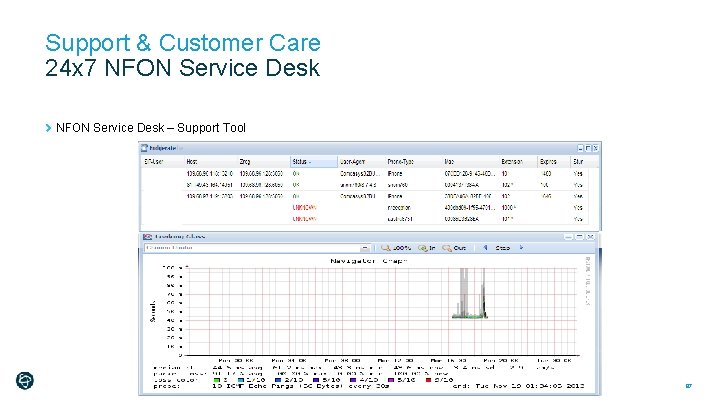Minimize the Endpoints window

click(580, 148)
